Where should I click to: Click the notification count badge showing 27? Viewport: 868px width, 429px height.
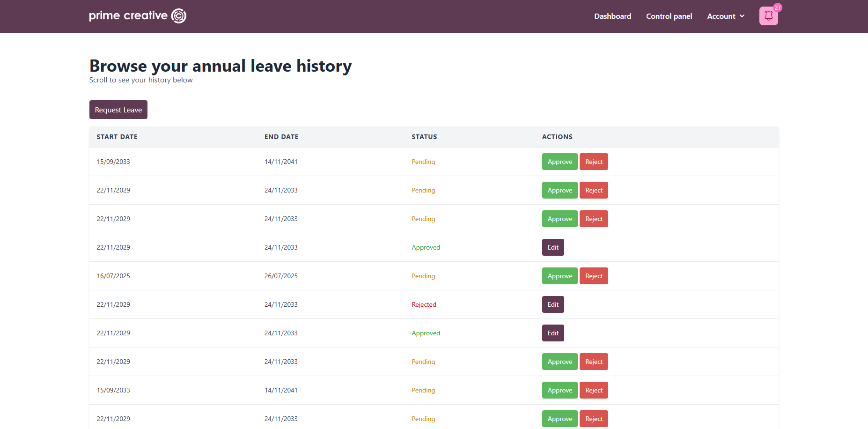coord(777,7)
